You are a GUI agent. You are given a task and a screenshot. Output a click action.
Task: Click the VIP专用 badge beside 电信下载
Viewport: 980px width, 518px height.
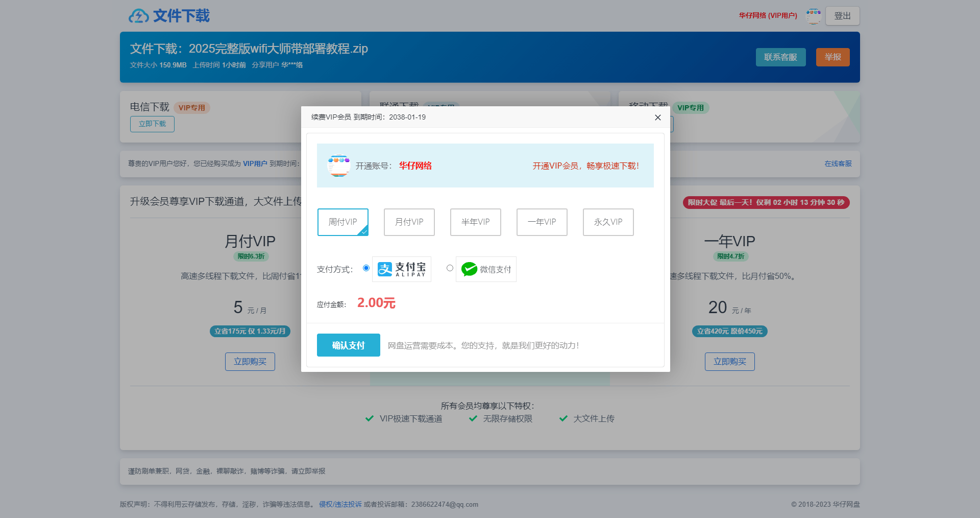point(192,108)
